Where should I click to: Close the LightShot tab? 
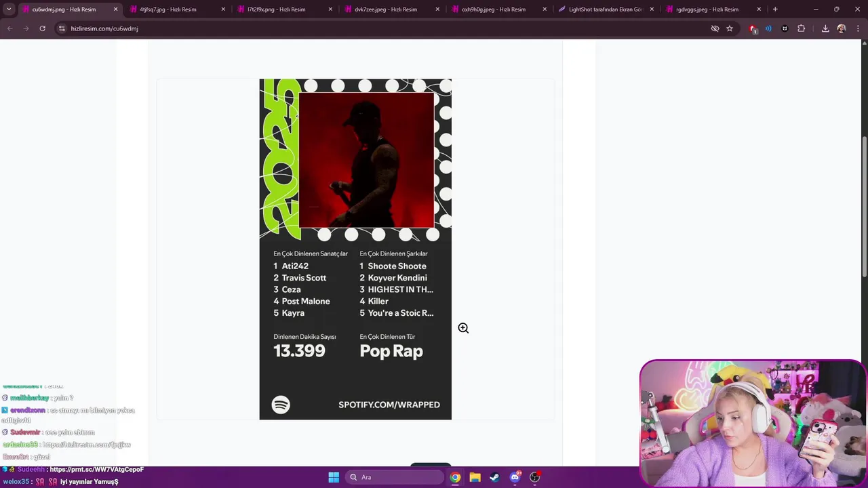click(652, 9)
